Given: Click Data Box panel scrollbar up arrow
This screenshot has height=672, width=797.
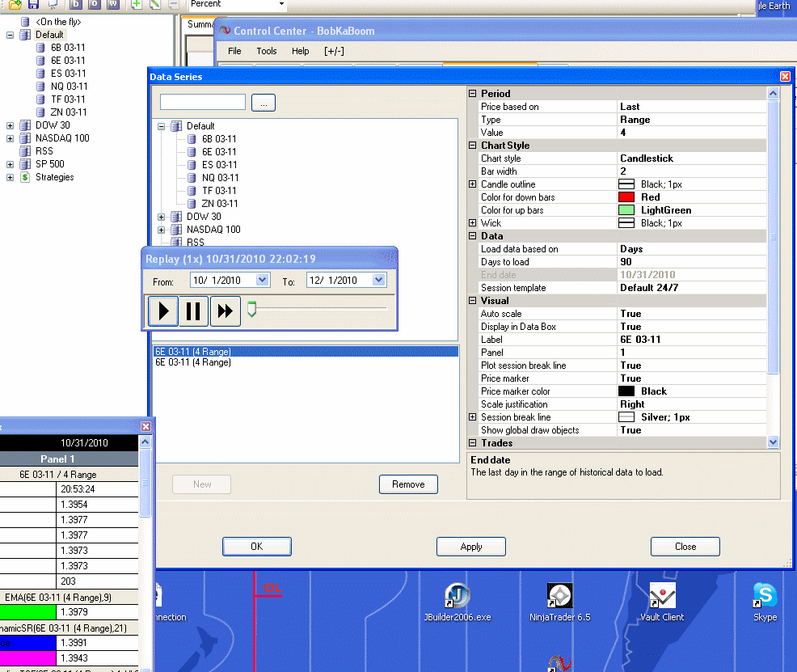Looking at the screenshot, I should [145, 442].
